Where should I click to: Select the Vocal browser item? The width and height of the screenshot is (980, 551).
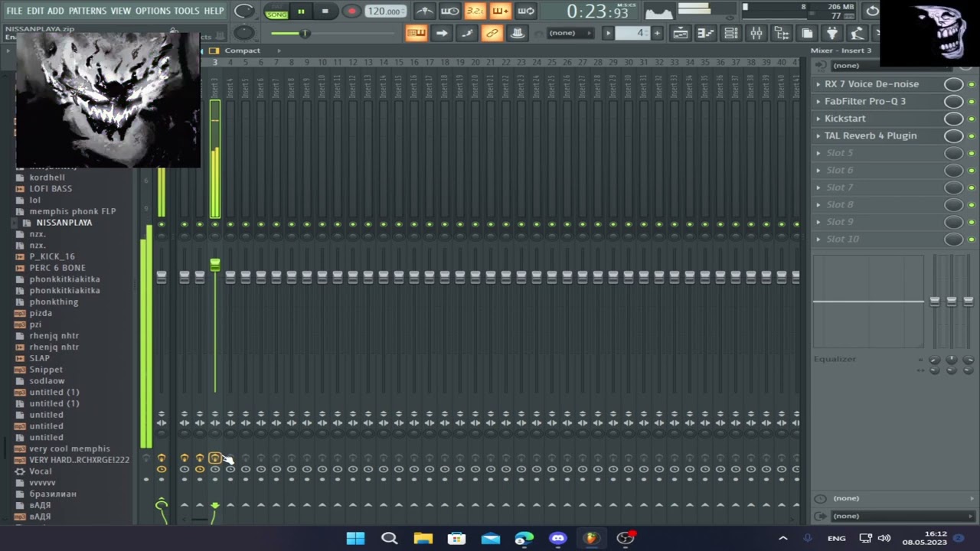point(41,471)
